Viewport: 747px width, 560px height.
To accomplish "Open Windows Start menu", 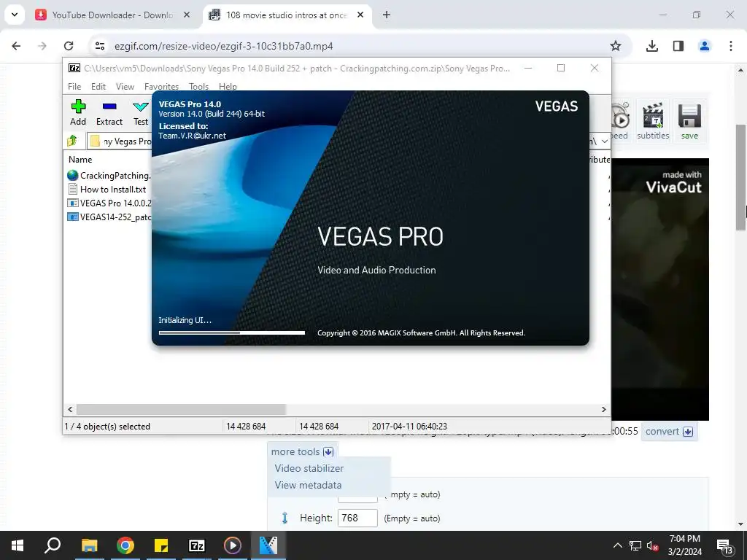I will tap(18, 545).
